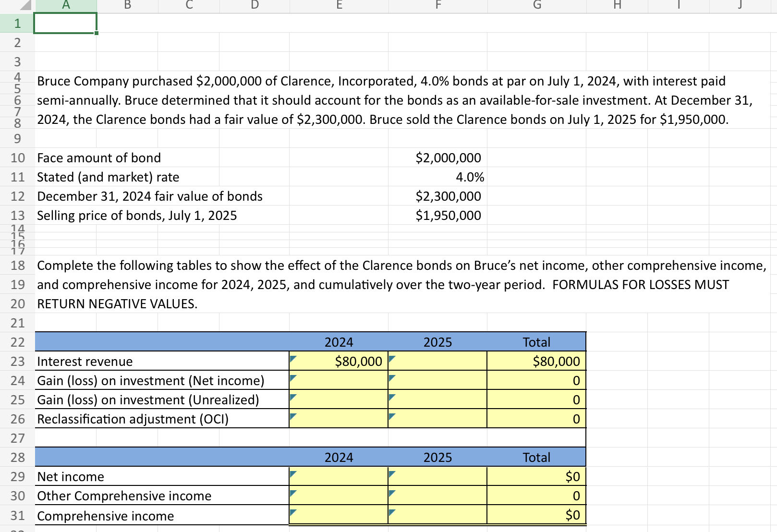Select row 23 header
The width and height of the screenshot is (777, 532).
17,361
